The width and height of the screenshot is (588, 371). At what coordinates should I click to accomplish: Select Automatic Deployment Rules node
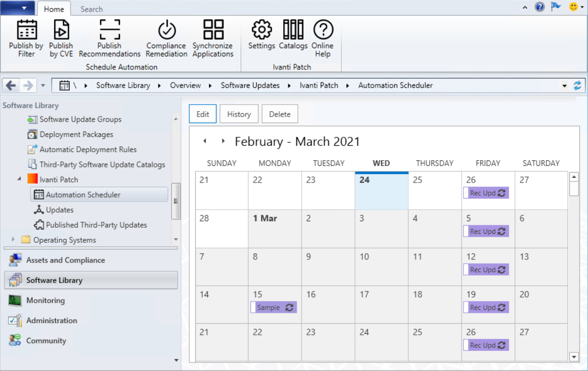click(x=88, y=149)
